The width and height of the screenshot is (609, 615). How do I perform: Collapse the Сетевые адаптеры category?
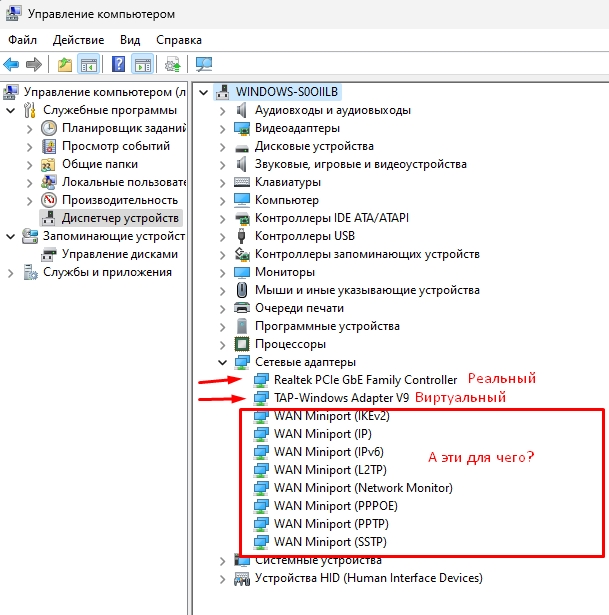click(x=222, y=362)
